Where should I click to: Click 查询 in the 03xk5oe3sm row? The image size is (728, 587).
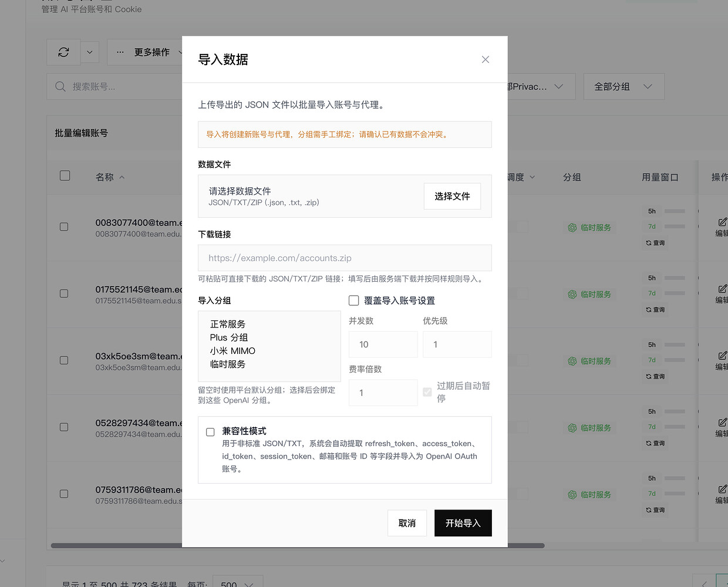click(x=656, y=376)
